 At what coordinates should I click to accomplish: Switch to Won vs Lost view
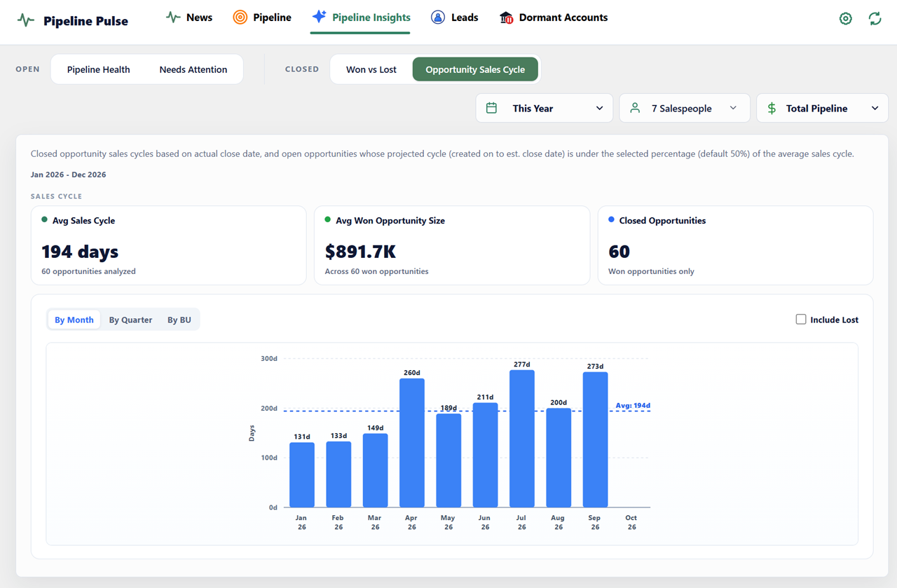pyautogui.click(x=371, y=69)
